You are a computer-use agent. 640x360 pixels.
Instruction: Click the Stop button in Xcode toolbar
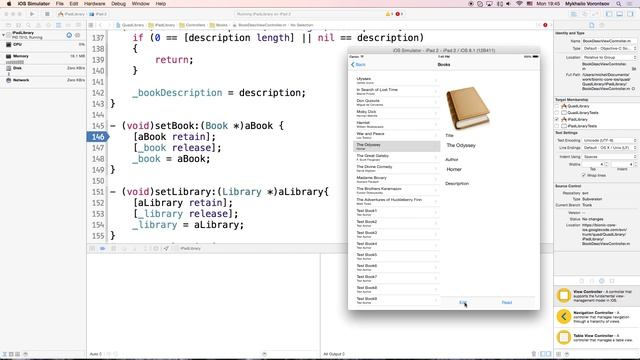point(47,14)
